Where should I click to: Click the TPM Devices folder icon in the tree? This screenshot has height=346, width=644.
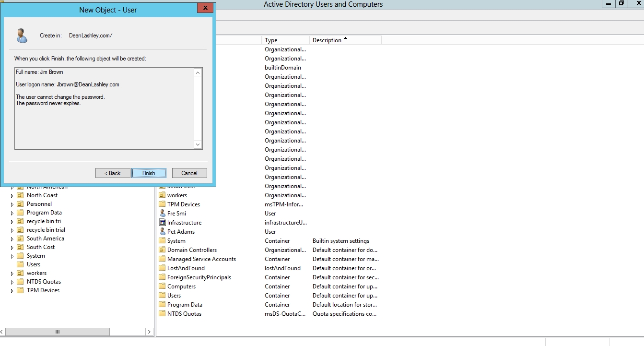coord(20,290)
